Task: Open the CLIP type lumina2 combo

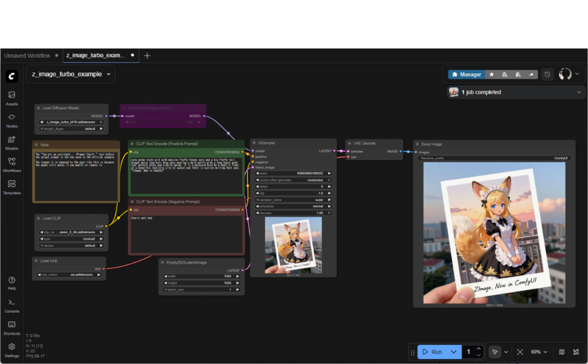Action: tap(72, 239)
